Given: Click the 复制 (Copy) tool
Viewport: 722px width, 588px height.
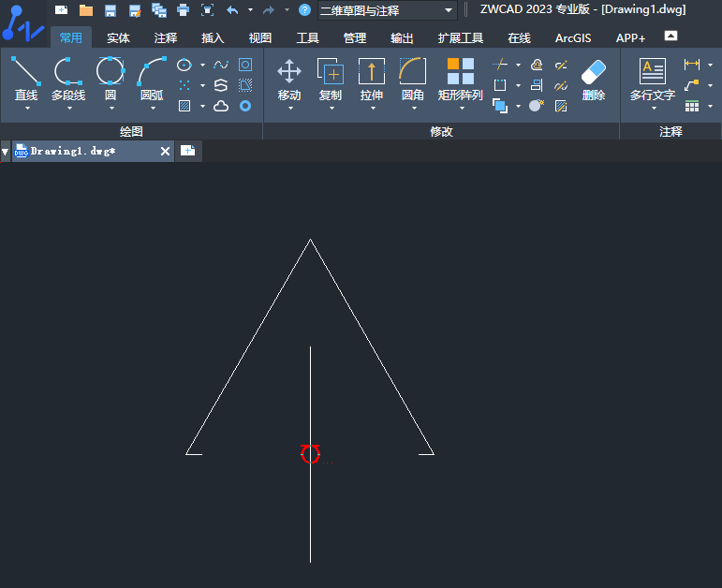Looking at the screenshot, I should [331, 80].
